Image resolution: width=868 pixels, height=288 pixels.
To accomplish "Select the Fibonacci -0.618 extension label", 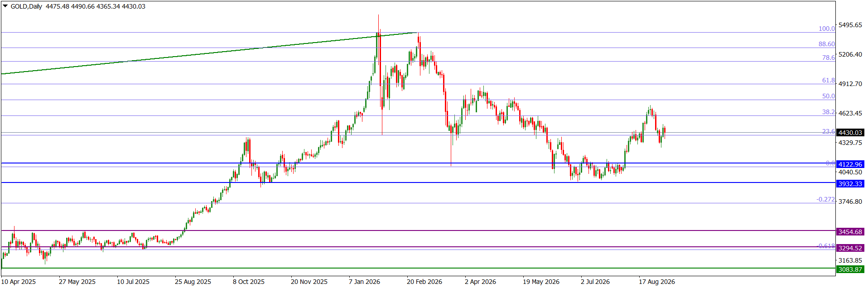I will [x=825, y=246].
